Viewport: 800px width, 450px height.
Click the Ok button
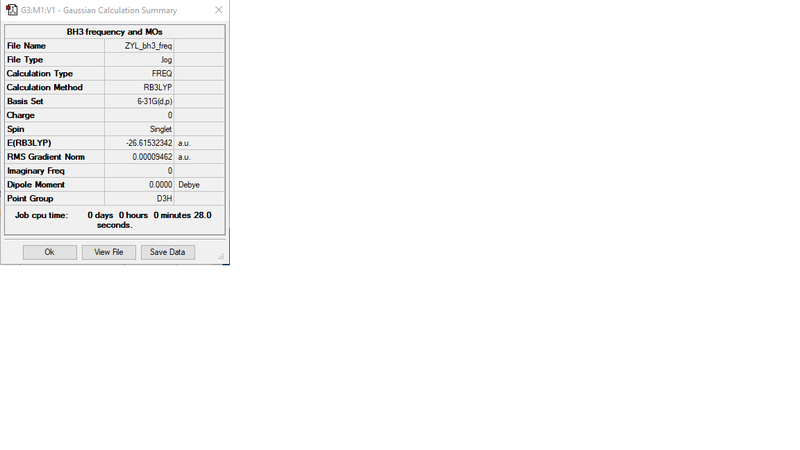click(49, 252)
